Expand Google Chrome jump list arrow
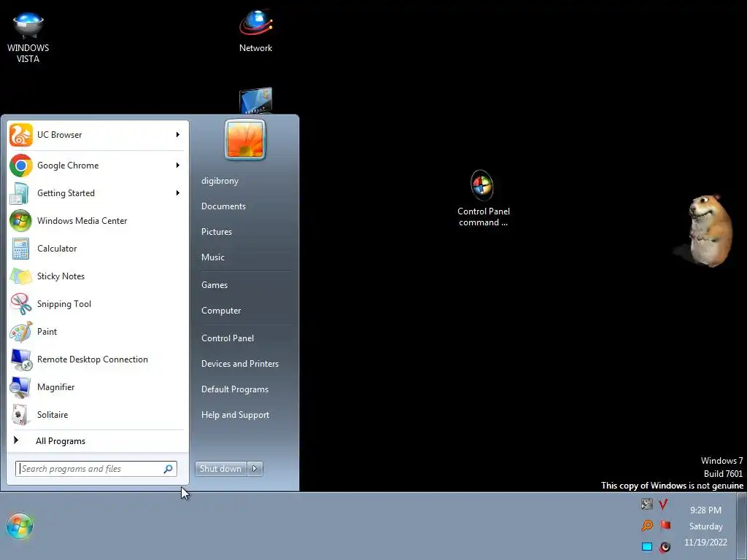This screenshot has width=747, height=560. point(178,166)
